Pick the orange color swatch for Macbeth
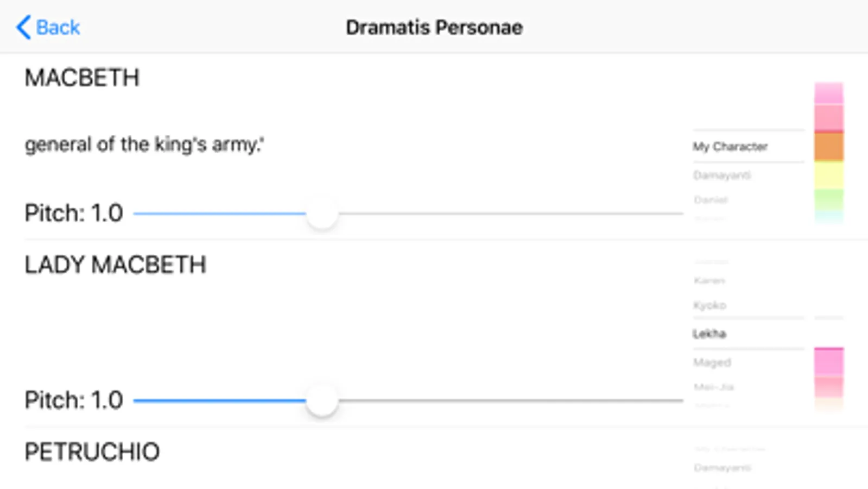This screenshot has width=868, height=489. click(829, 147)
